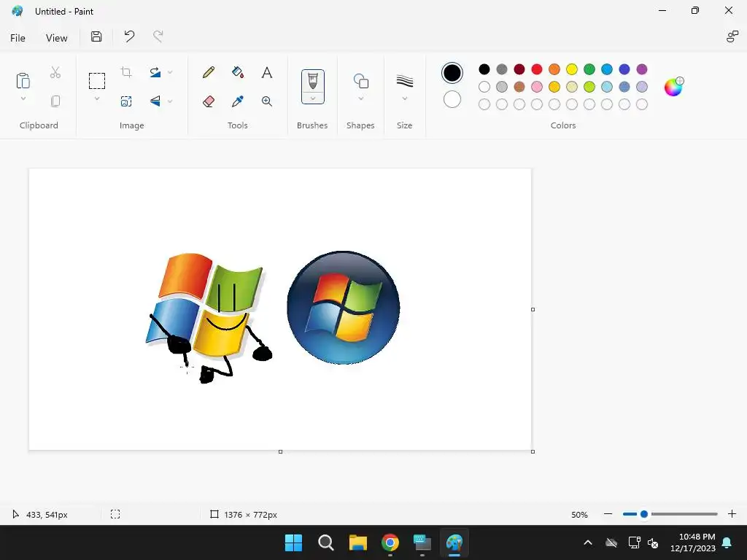Screen dimensions: 747x560
Task: Expand the Rotate options chevron
Action: (x=170, y=72)
